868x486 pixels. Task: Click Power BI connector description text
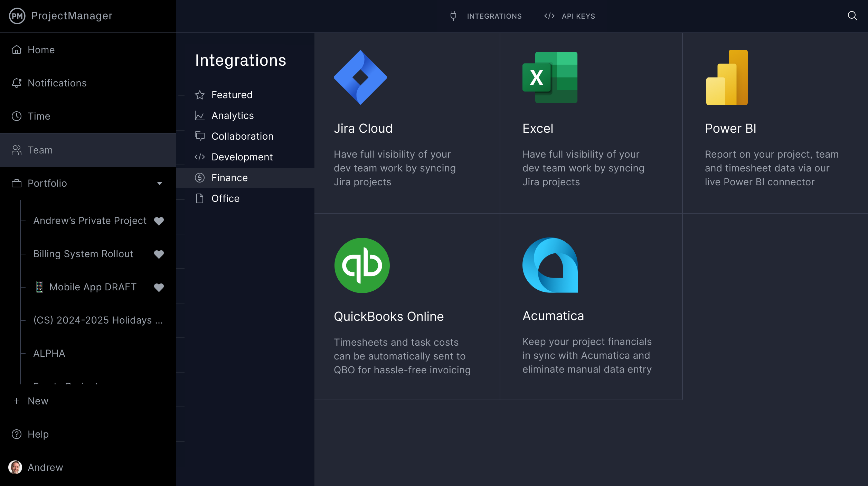(772, 168)
